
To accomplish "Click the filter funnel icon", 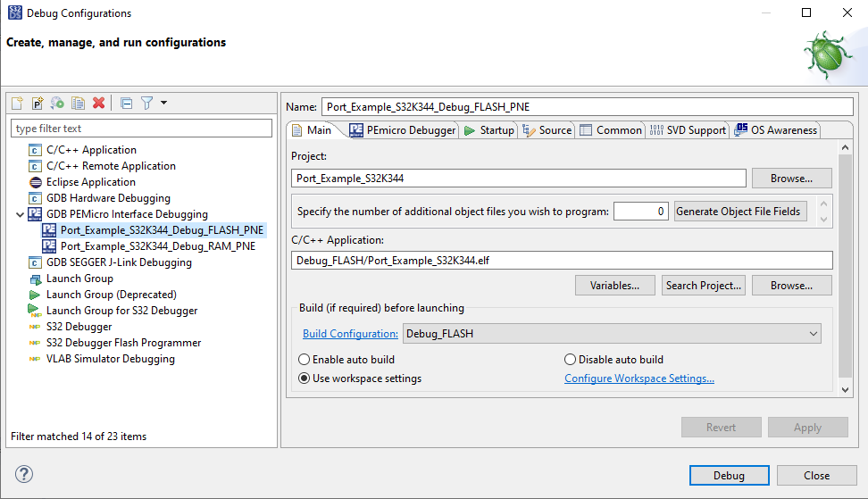I will pos(147,104).
